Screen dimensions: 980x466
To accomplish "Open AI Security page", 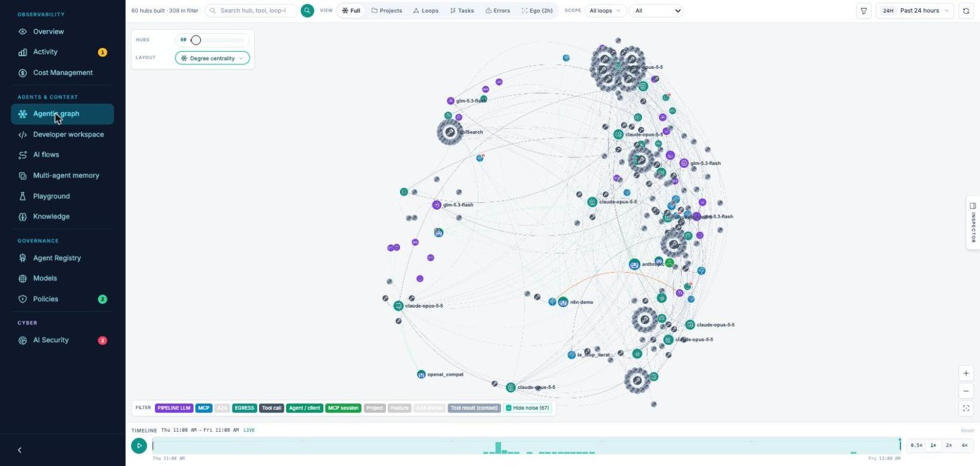I will pyautogui.click(x=62, y=340).
